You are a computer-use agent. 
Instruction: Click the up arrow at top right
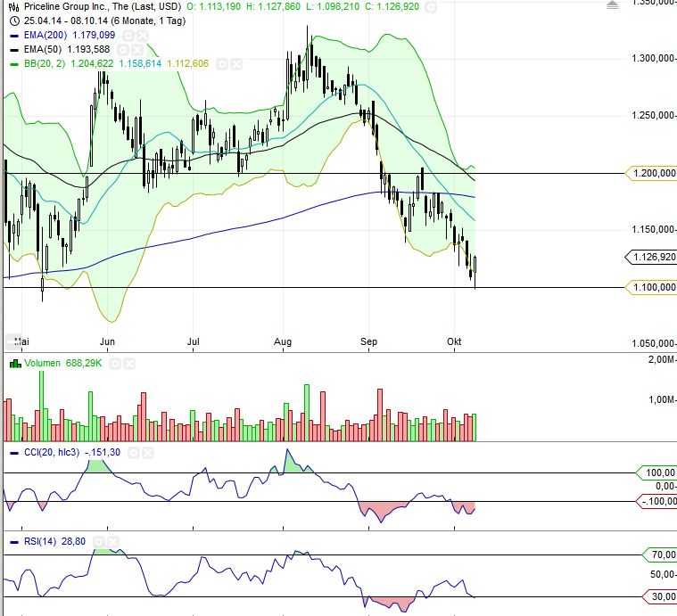coord(612,4)
